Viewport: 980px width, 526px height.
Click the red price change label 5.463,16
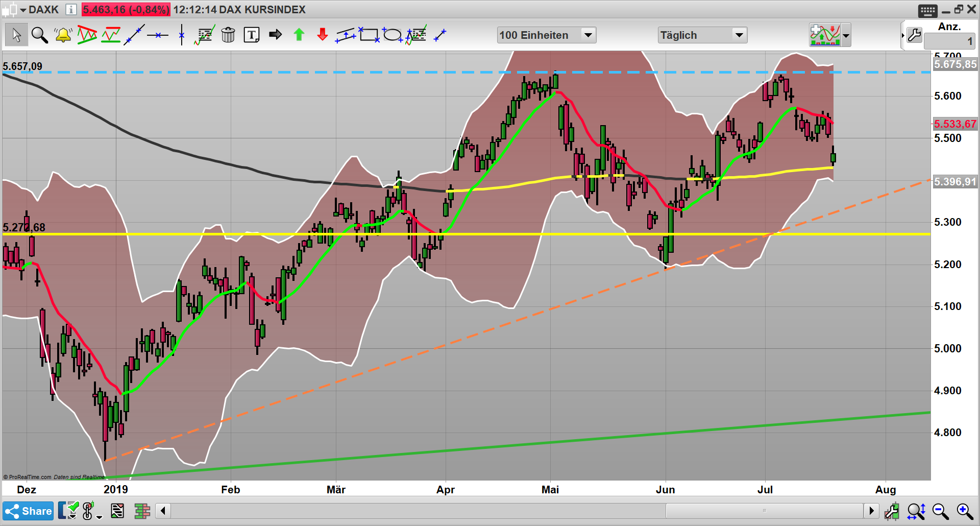tap(126, 10)
